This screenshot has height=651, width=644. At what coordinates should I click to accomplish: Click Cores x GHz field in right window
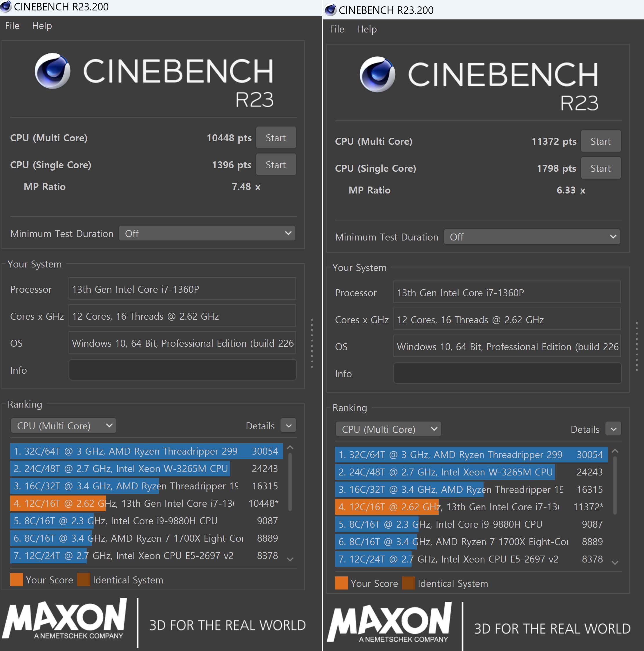pos(507,319)
